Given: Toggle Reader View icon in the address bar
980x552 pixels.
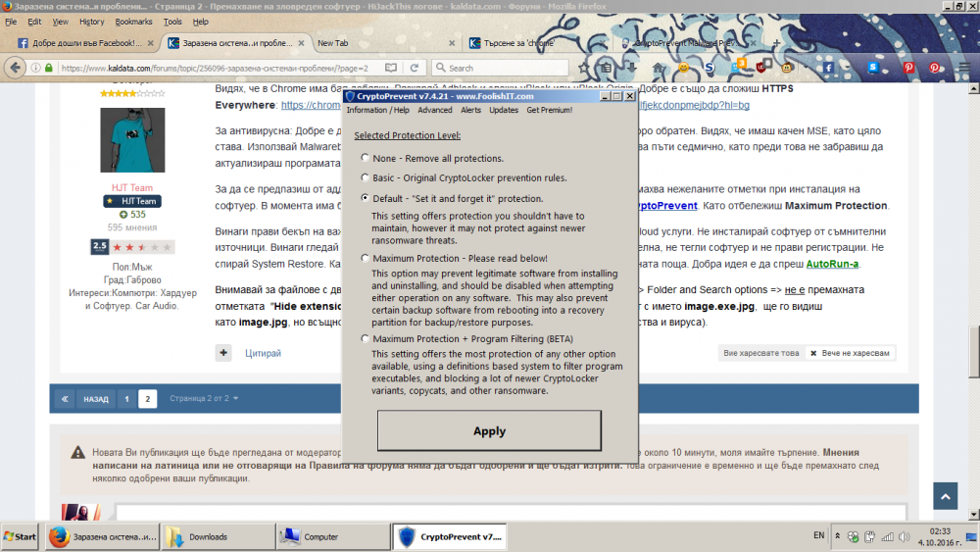Looking at the screenshot, I should tap(391, 68).
